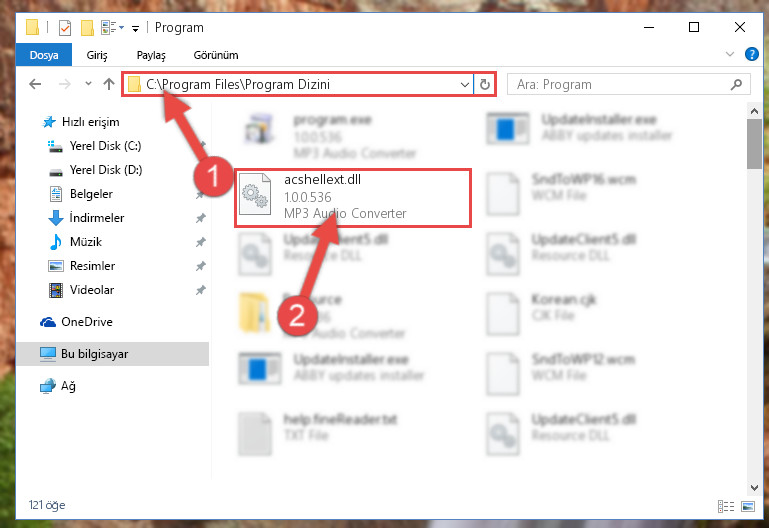Click the scroll down arrow of file list
This screenshot has width=769, height=528.
click(754, 487)
